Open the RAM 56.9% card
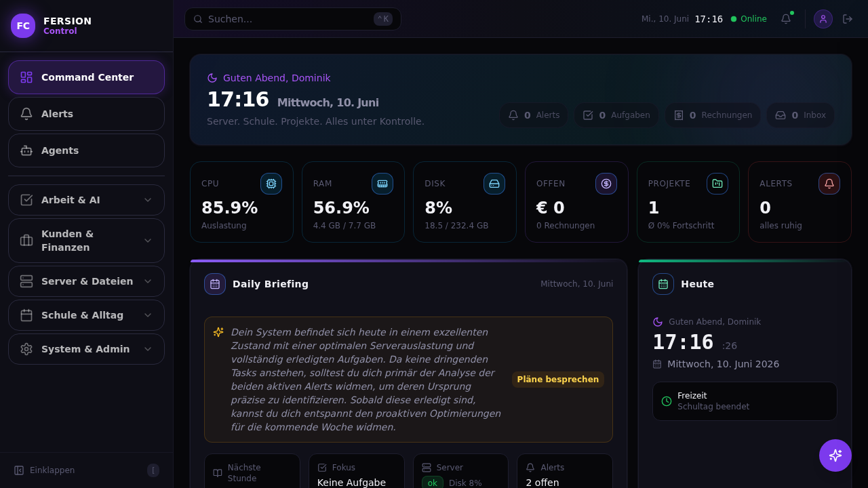Screen dimensions: 868x488 click(x=353, y=202)
